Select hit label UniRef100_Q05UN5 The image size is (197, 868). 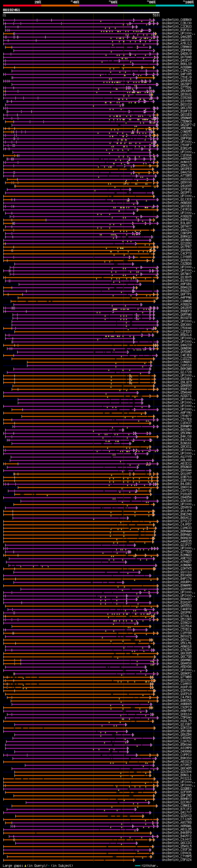[177, 352]
